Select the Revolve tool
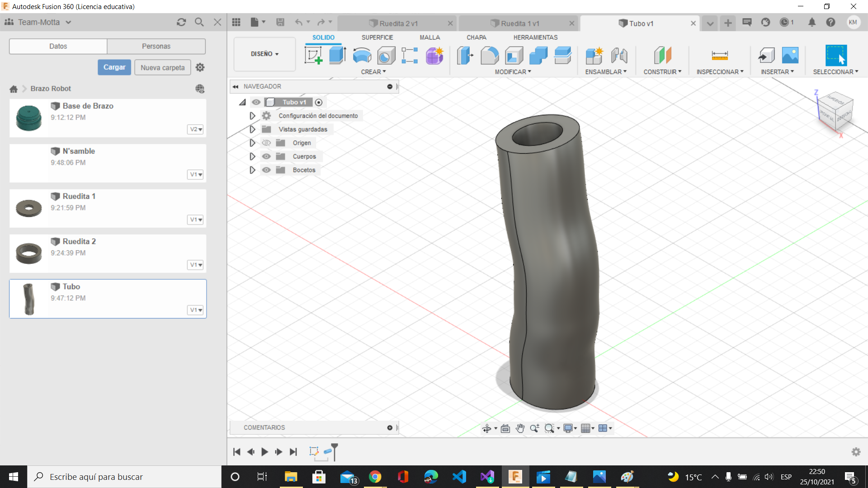The height and width of the screenshot is (488, 868). pyautogui.click(x=362, y=55)
